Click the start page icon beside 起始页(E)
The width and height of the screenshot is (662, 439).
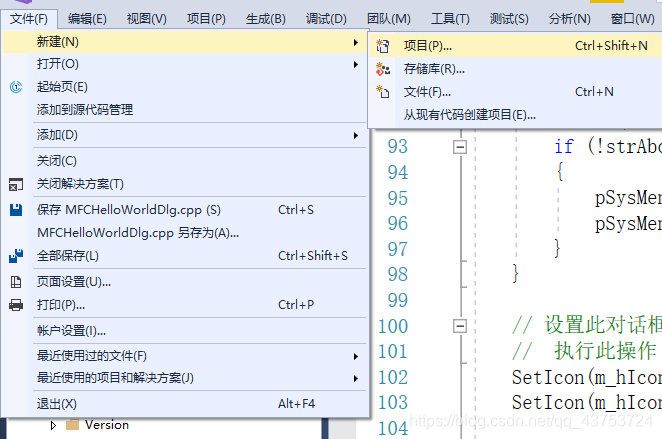(16, 87)
